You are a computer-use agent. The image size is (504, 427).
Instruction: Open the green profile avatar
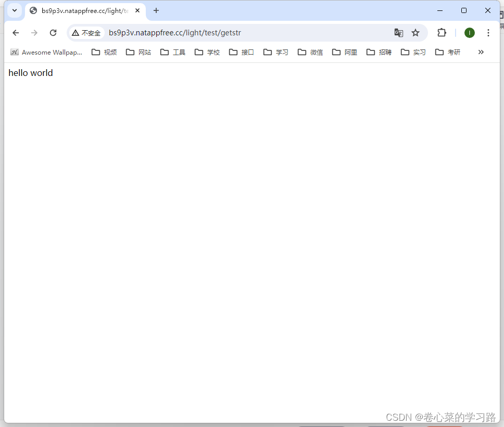click(x=470, y=33)
